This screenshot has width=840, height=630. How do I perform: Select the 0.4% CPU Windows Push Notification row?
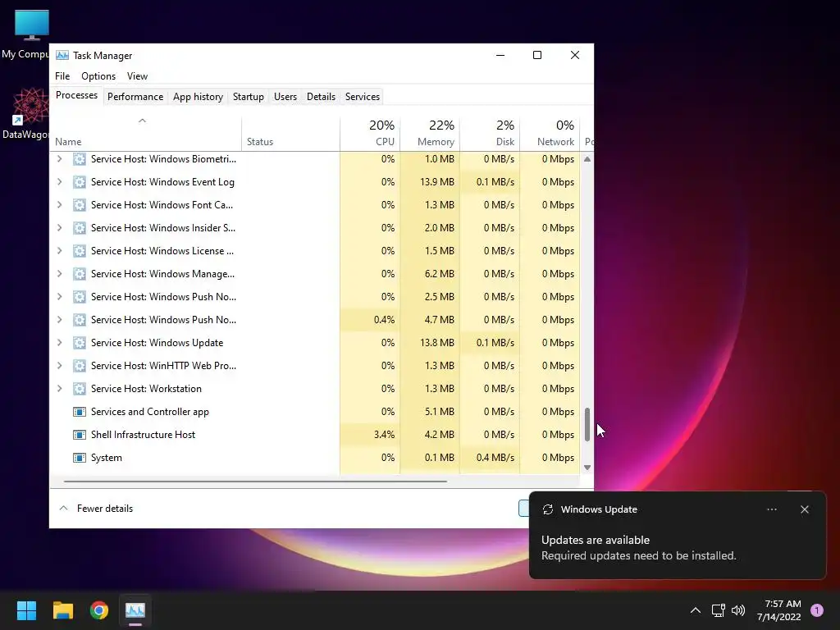pyautogui.click(x=315, y=320)
